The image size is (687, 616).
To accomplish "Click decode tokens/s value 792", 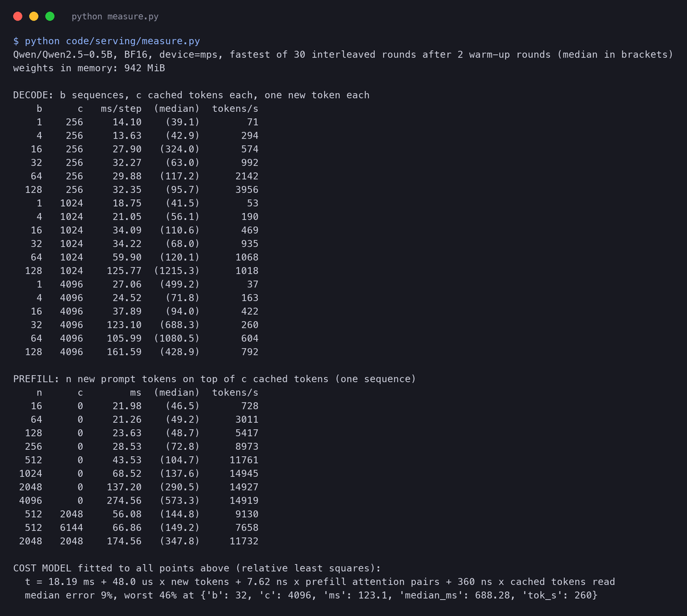I will [250, 352].
